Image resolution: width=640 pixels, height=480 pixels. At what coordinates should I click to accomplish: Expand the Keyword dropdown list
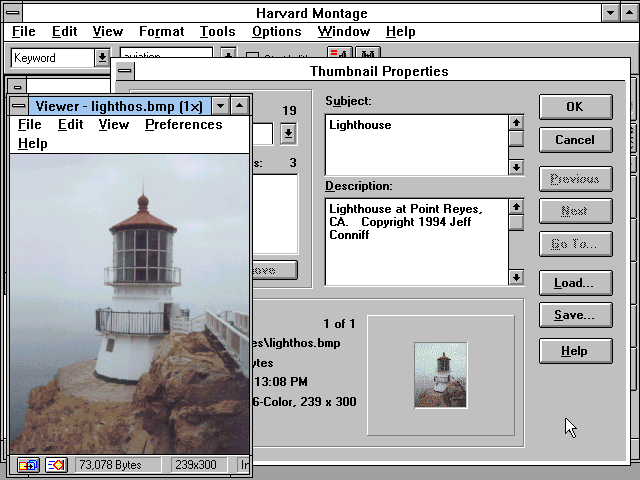[x=101, y=58]
